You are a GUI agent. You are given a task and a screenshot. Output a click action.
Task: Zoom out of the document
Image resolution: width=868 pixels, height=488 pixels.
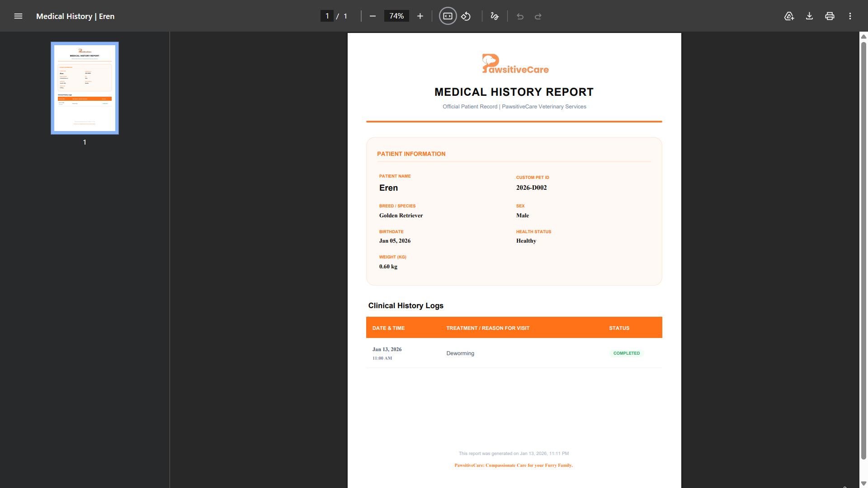[373, 16]
